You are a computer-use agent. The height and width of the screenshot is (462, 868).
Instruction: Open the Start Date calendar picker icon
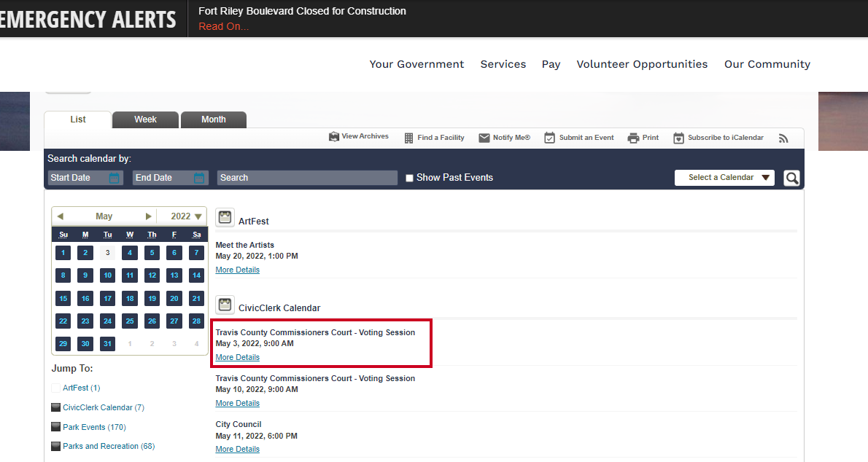tap(114, 178)
